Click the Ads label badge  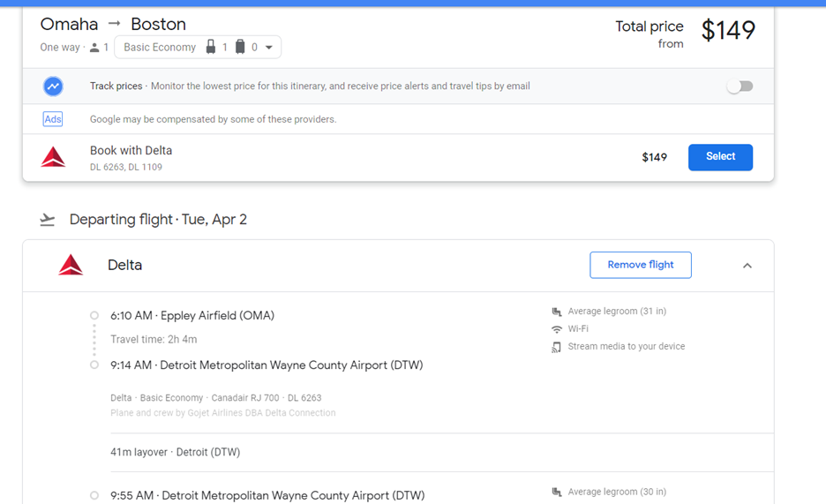coord(53,119)
